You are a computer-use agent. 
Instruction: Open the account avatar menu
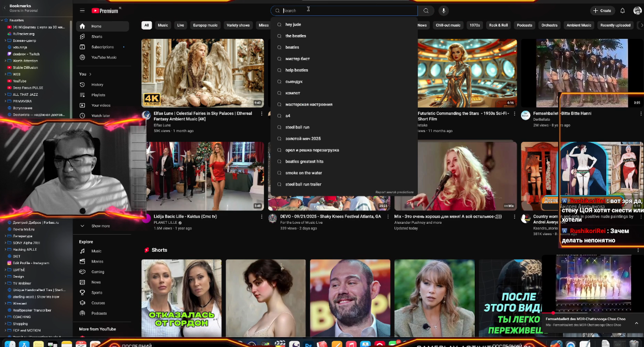pyautogui.click(x=637, y=10)
